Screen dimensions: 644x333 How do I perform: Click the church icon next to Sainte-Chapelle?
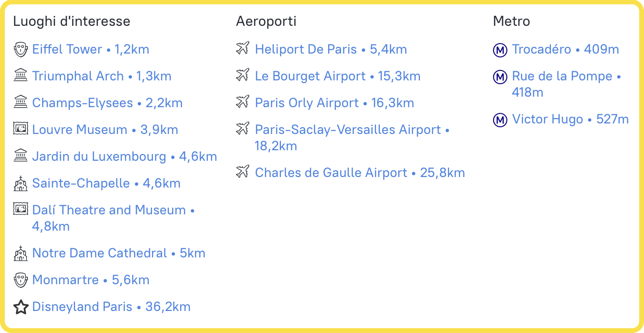(21, 183)
